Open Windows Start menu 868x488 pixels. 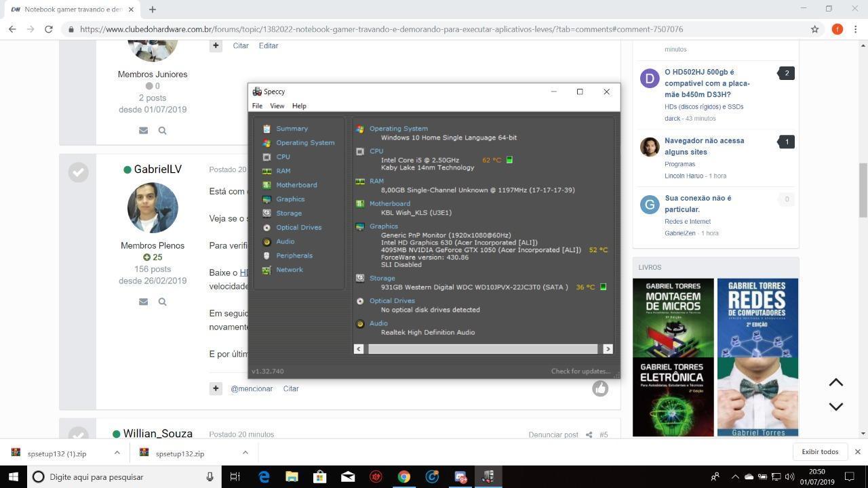pyautogui.click(x=14, y=476)
